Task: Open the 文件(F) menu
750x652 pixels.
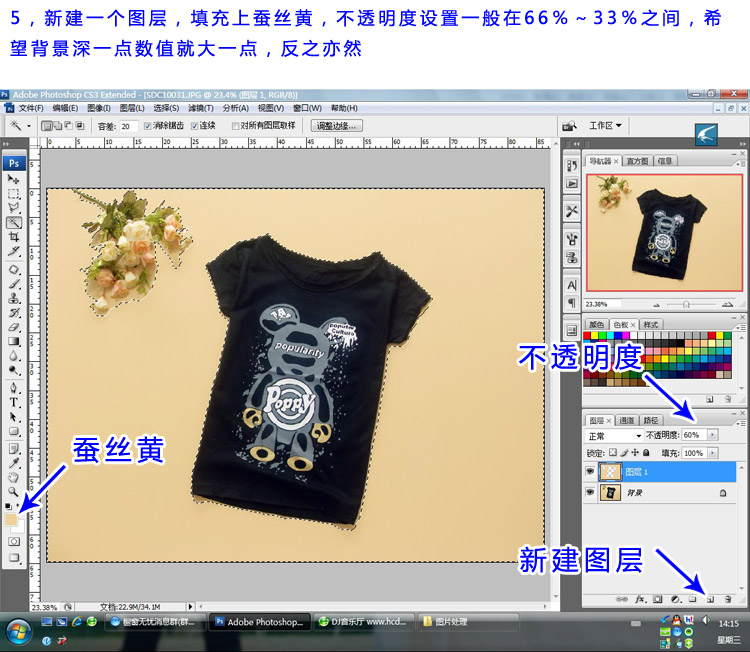Action: 31,108
